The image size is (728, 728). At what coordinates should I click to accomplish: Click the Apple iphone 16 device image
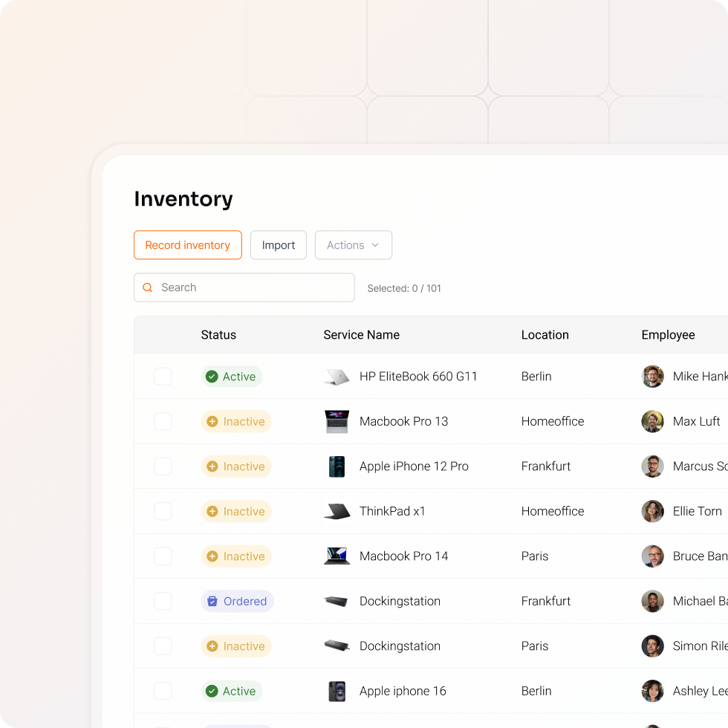click(x=337, y=691)
